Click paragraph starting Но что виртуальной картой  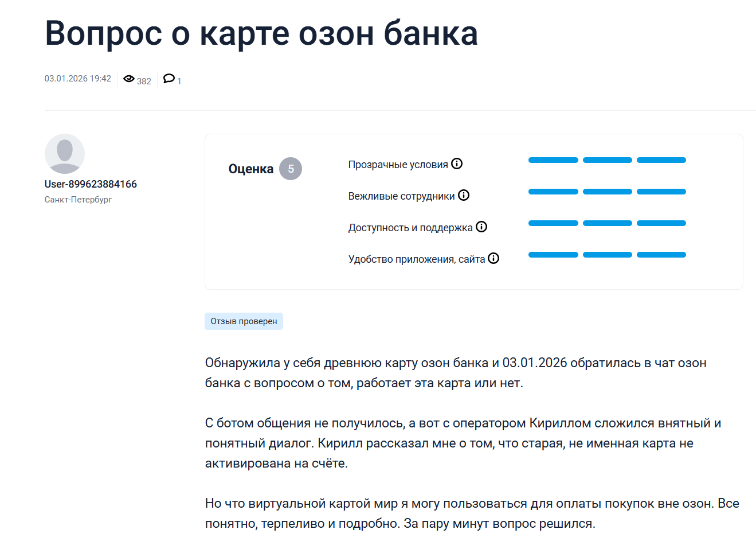click(472, 513)
